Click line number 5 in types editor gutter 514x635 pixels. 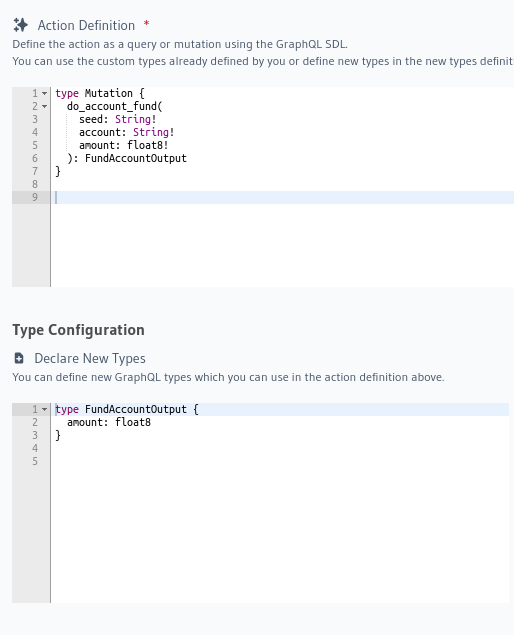[x=35, y=461]
